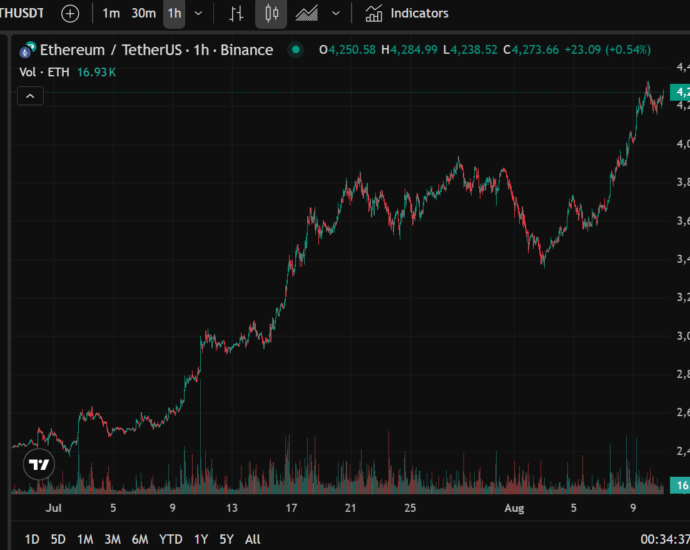Select the 1h timeframe
This screenshot has width=690, height=550.
click(174, 13)
